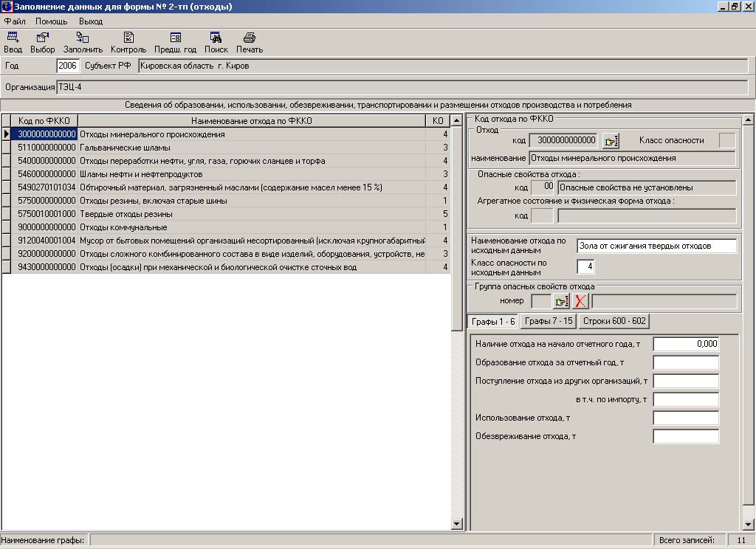Open the Файл menu
The image size is (756, 549).
click(15, 21)
